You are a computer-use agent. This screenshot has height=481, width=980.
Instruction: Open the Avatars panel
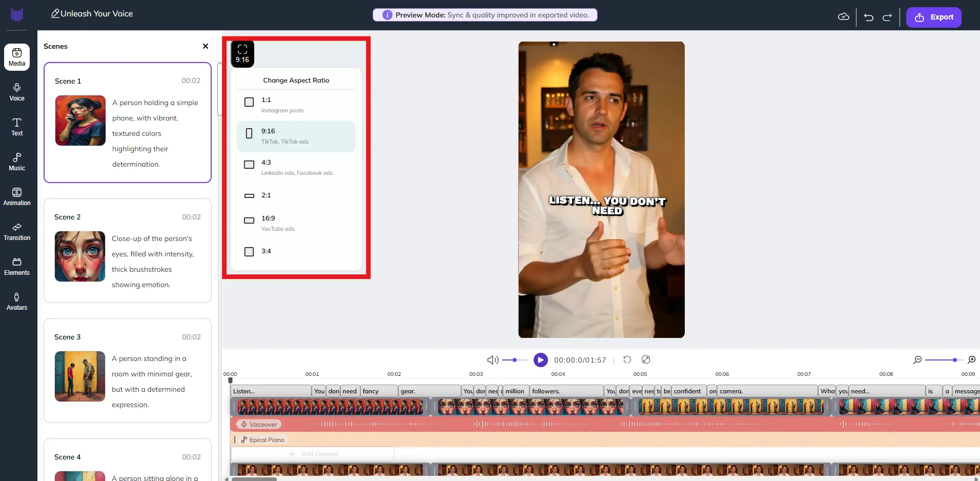pos(17,301)
